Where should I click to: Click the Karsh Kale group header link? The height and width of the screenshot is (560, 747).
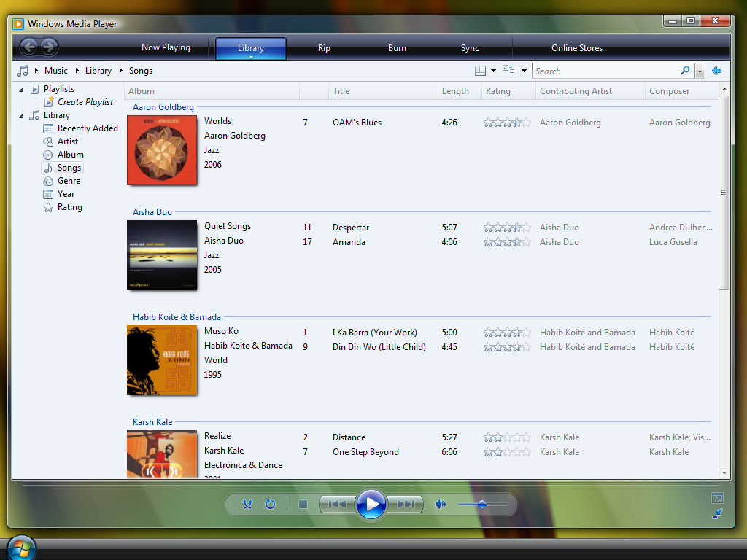tap(152, 422)
